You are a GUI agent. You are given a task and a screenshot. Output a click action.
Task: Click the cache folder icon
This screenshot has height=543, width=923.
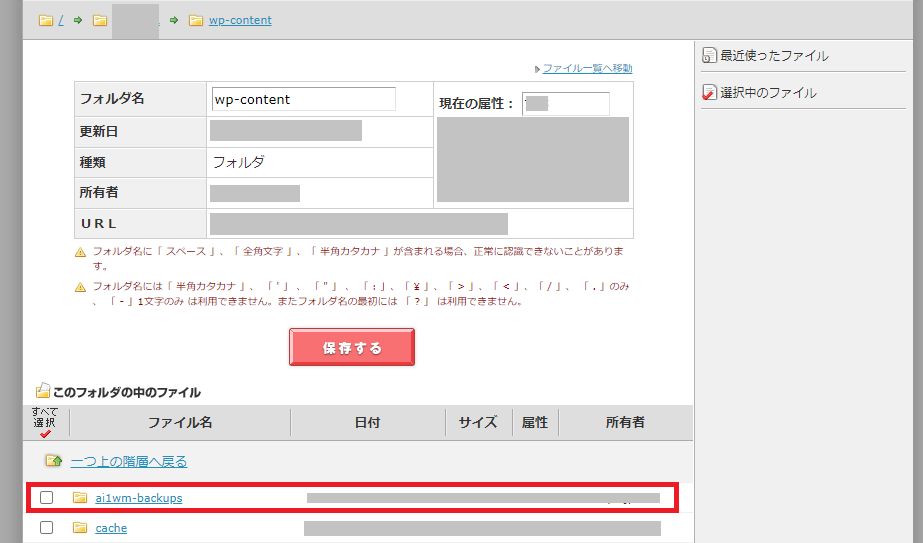coord(80,528)
